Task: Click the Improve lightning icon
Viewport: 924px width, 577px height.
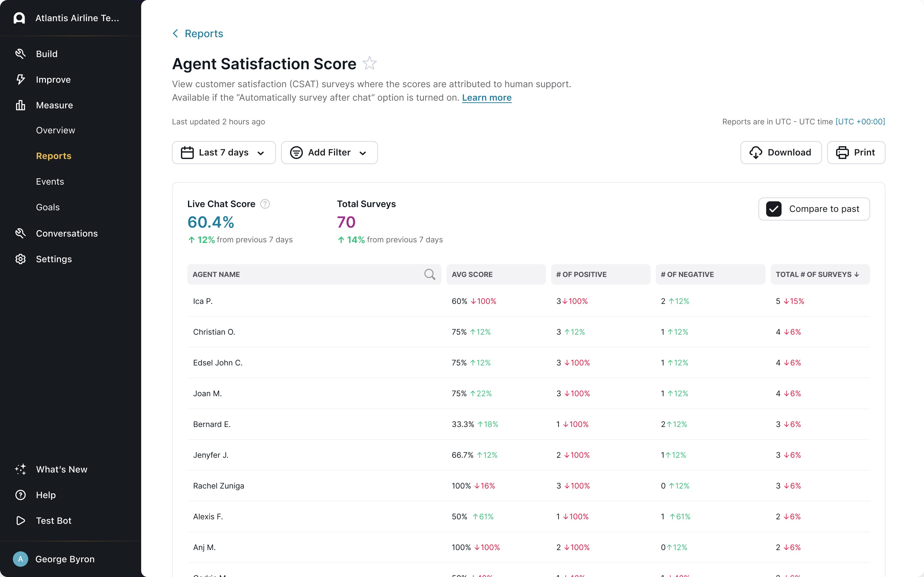Action: [20, 79]
